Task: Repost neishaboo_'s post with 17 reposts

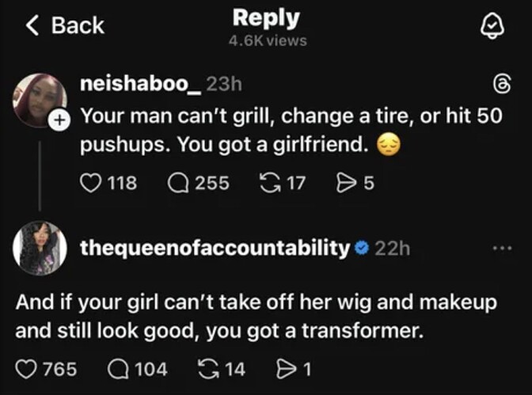Action: tap(270, 183)
